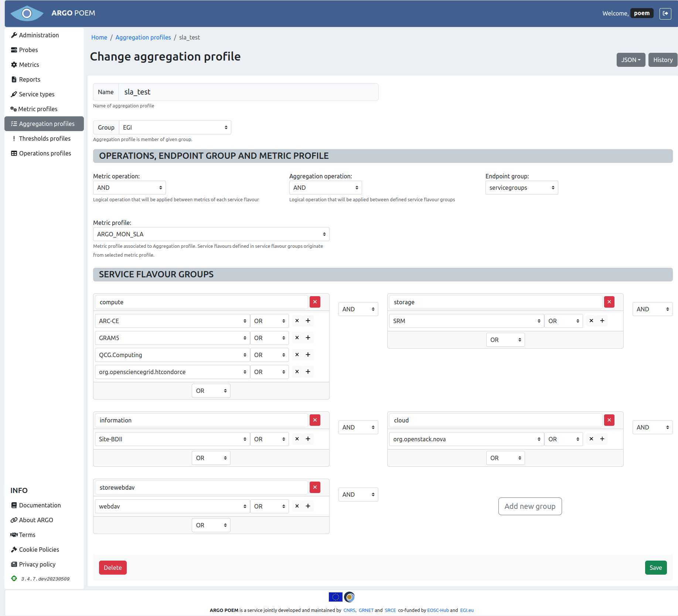This screenshot has width=678, height=616.
Task: Open the JSON export dropdown
Action: (631, 59)
